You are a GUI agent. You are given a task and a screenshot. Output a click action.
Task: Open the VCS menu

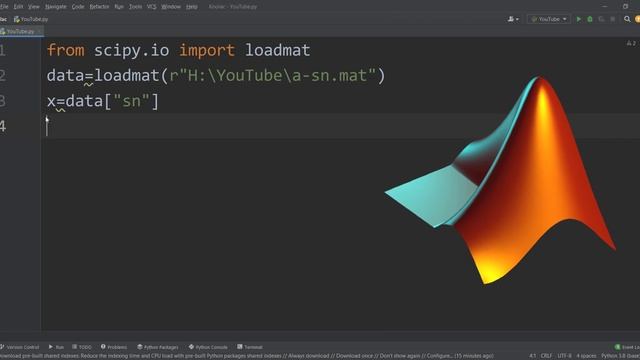point(151,7)
